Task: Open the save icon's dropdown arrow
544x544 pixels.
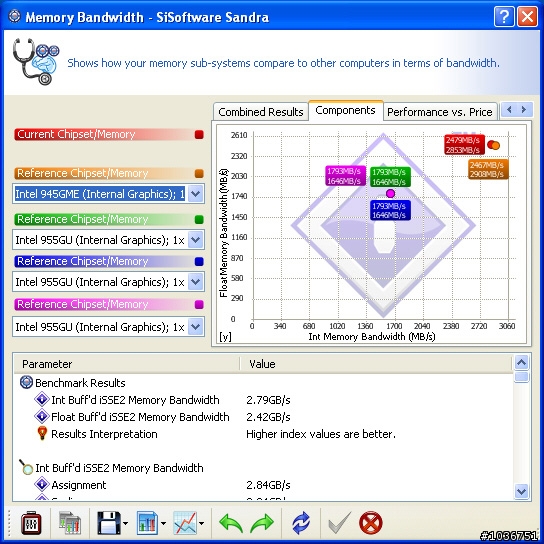Action: [x=126, y=524]
